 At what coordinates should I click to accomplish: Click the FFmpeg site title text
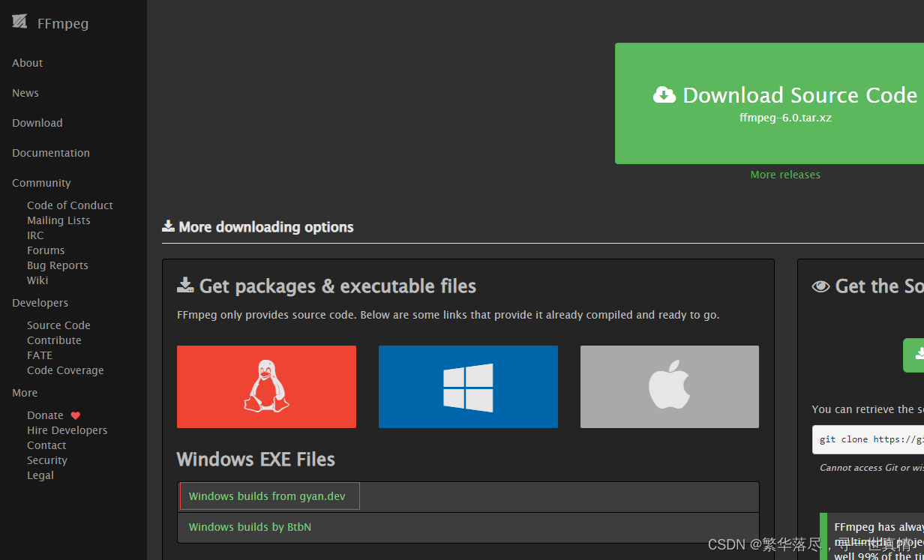pyautogui.click(x=63, y=23)
